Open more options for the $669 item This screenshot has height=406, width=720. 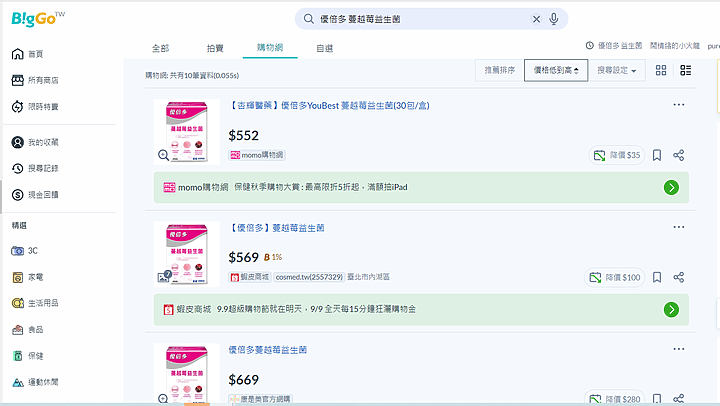[x=679, y=349]
